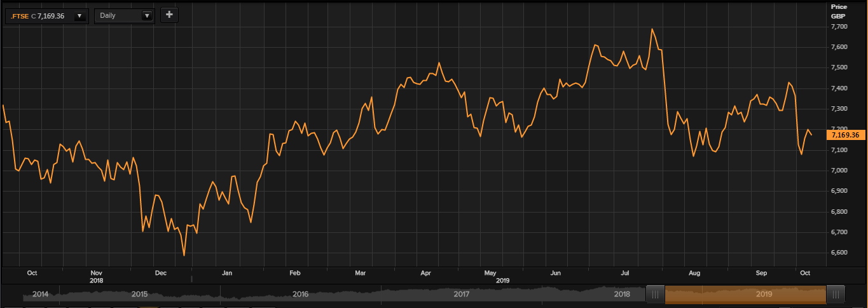Click the plus button to add a series
The width and height of the screenshot is (868, 308).
coord(169,15)
